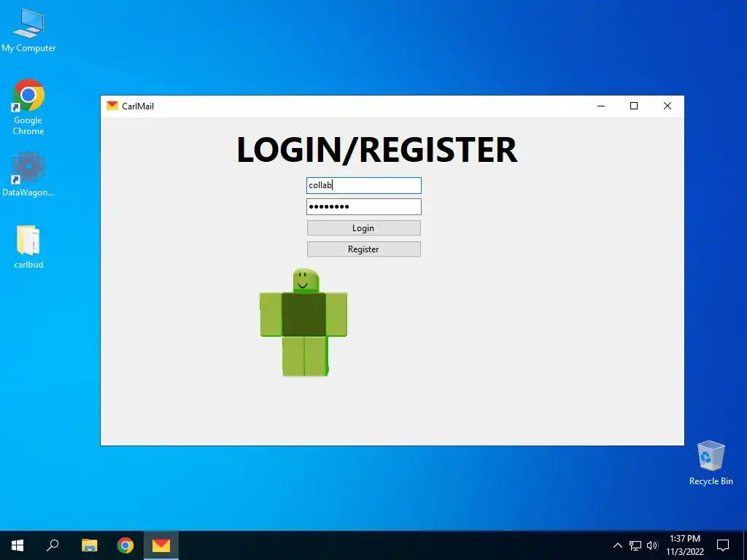Focus the username field containing collab

point(363,185)
